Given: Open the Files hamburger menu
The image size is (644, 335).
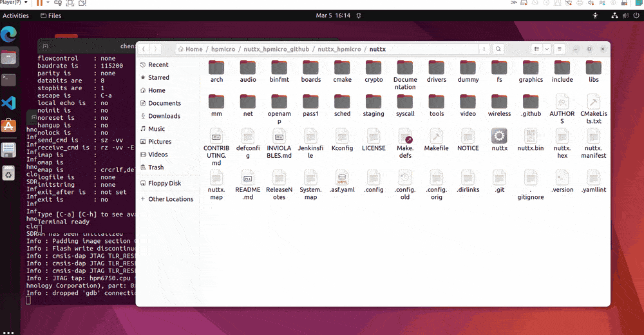Looking at the screenshot, I should tap(560, 49).
